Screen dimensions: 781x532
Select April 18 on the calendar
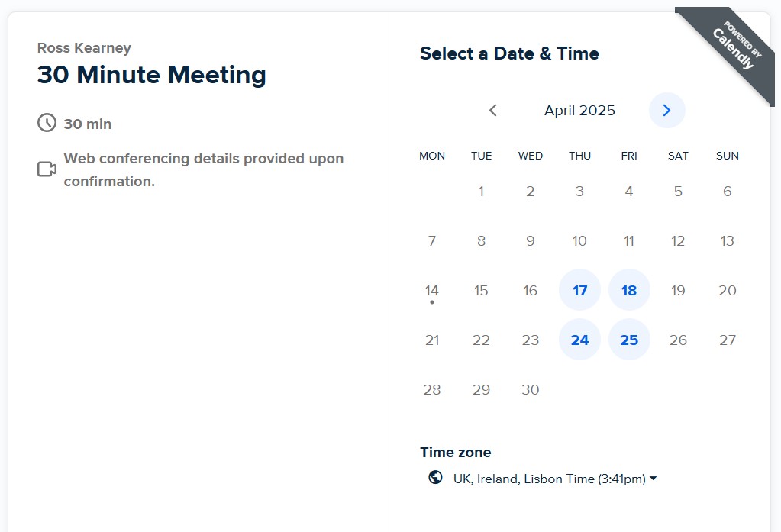pyautogui.click(x=629, y=290)
